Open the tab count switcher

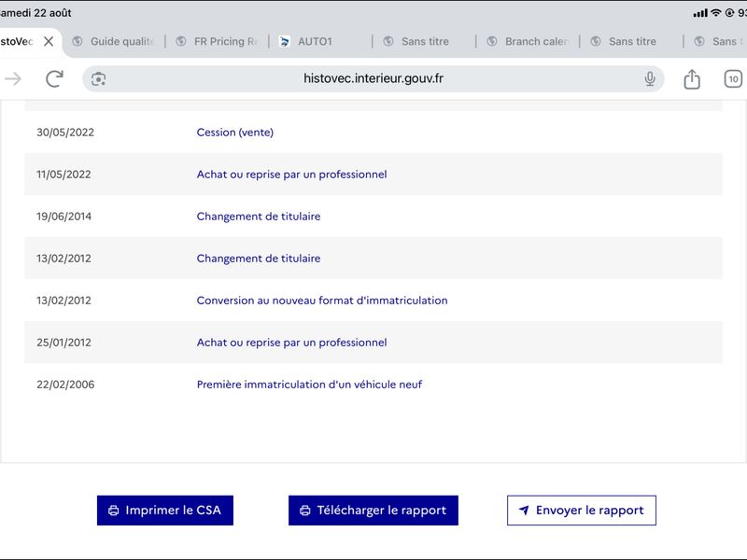[733, 78]
